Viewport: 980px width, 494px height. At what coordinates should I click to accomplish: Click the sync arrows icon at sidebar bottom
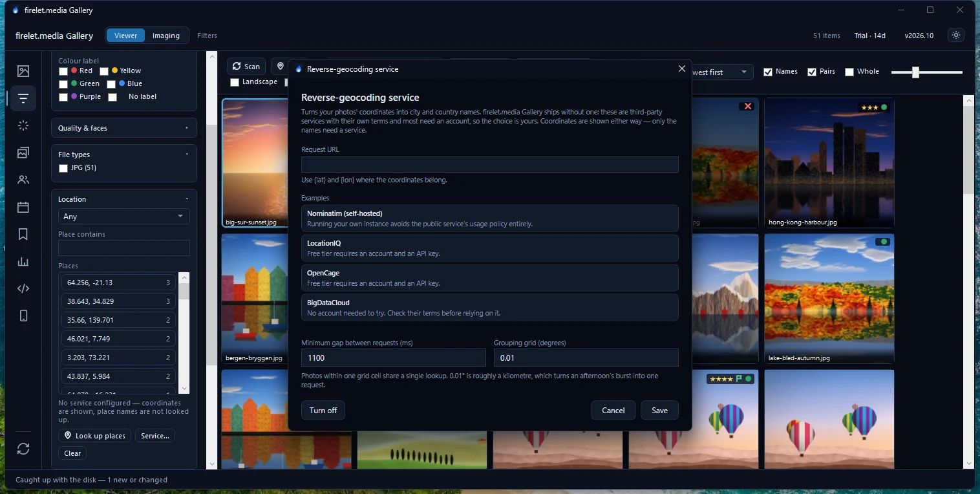23,449
